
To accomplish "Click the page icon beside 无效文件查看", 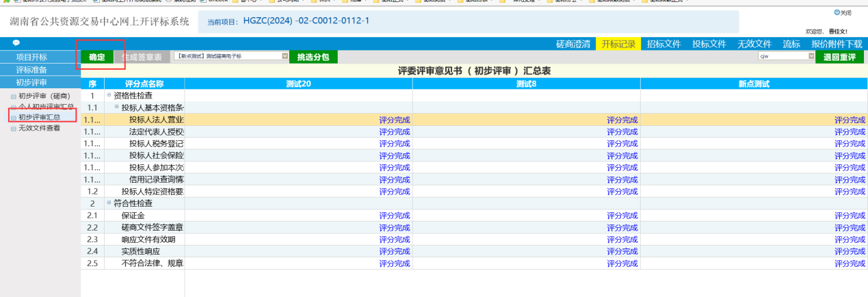I will (x=14, y=128).
